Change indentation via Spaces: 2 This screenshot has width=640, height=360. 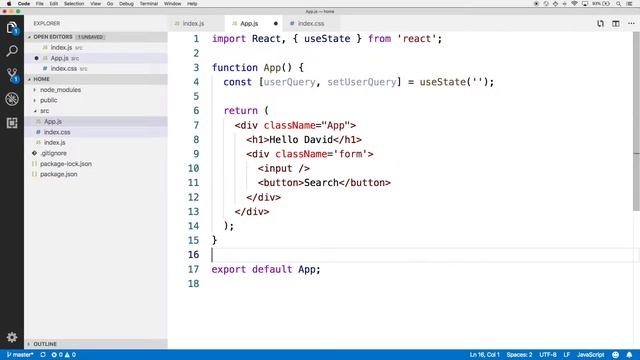point(519,355)
